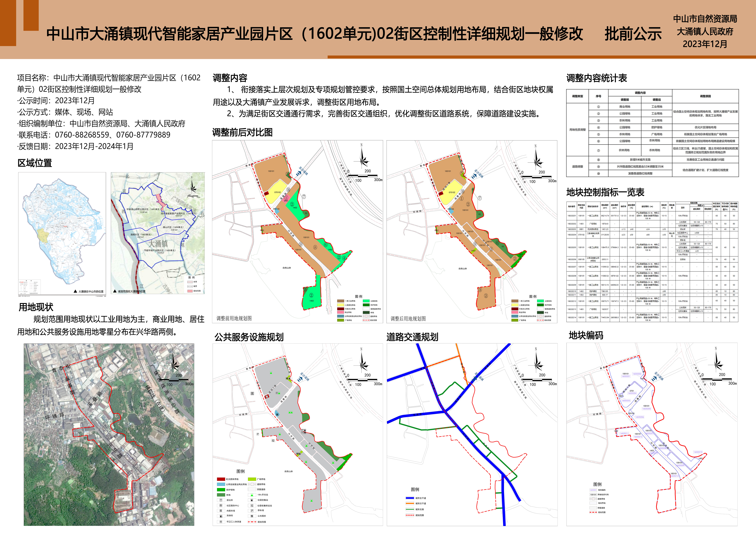Click the 垃圾收集站 bin legend icon
The image size is (756, 535).
pyautogui.click(x=252, y=500)
